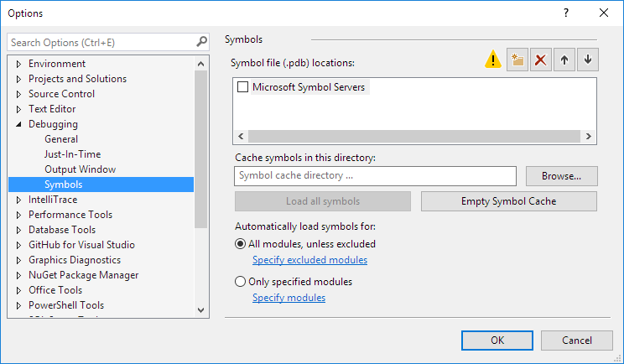Add a new symbol file location folder
This screenshot has width=624, height=364.
pos(517,60)
